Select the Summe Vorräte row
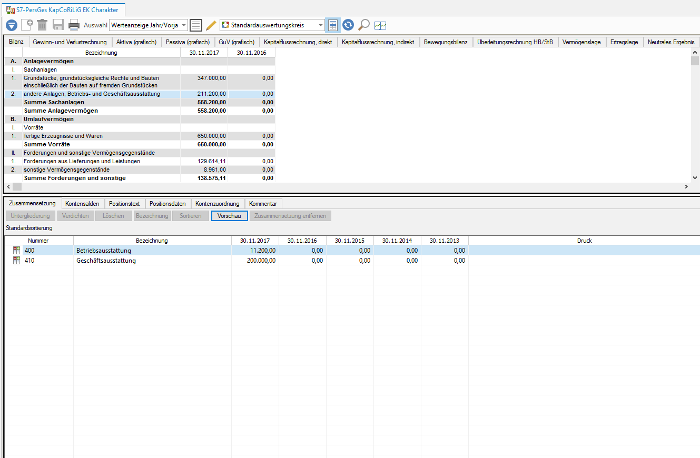Viewport: 700px width, 458px height. point(140,144)
